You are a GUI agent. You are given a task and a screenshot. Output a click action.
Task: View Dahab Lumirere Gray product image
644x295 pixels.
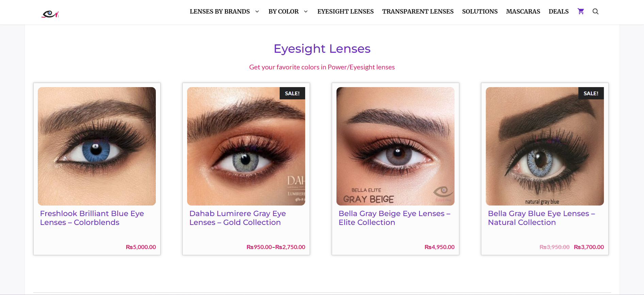coord(246,146)
